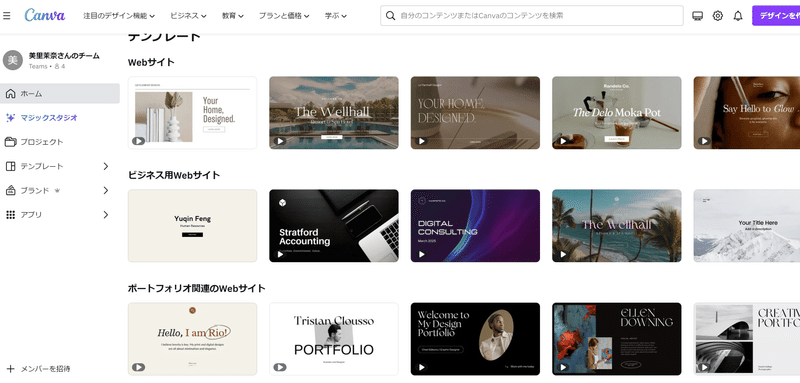This screenshot has height=383, width=800.
Task: Open プロジェクト in the sidebar
Action: 60,142
